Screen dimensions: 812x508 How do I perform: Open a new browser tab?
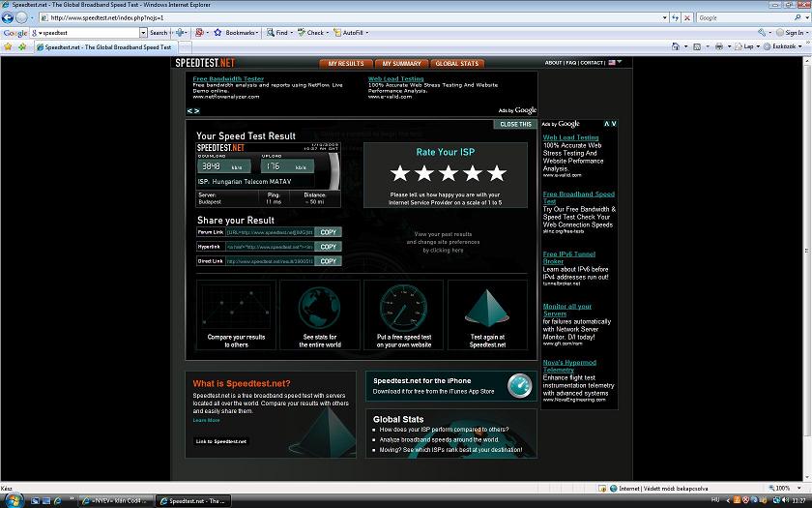point(185,47)
